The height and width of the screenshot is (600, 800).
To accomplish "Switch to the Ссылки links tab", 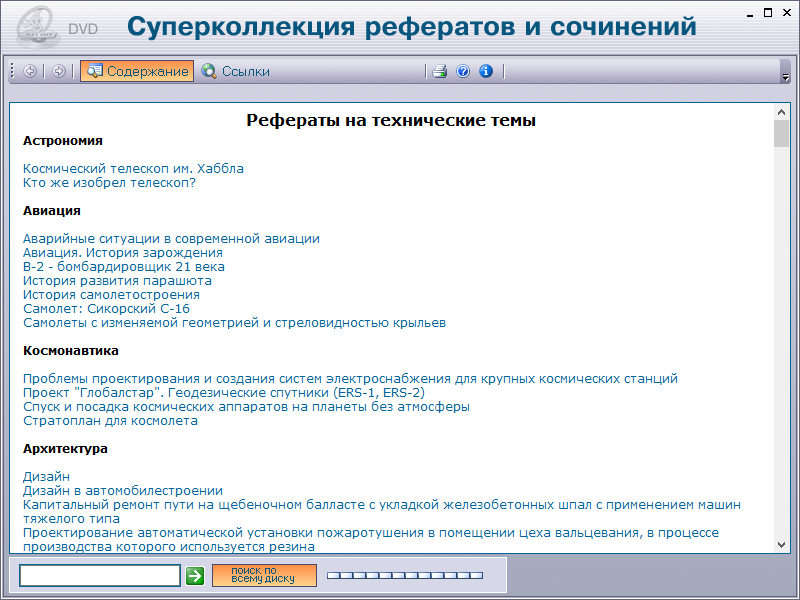I will click(235, 71).
